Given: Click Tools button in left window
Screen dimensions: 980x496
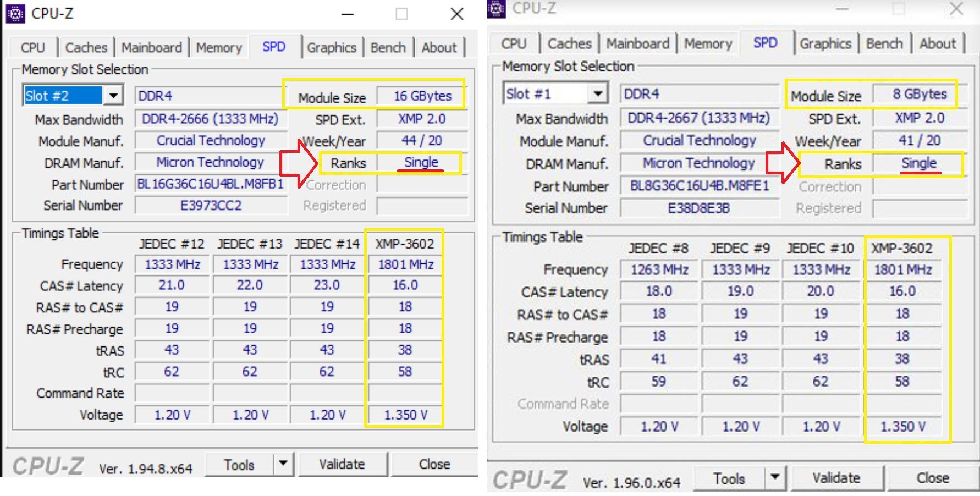Looking at the screenshot, I should pyautogui.click(x=239, y=465).
